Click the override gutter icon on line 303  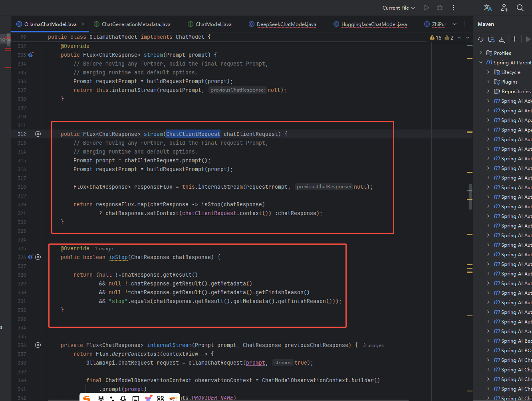click(31, 55)
